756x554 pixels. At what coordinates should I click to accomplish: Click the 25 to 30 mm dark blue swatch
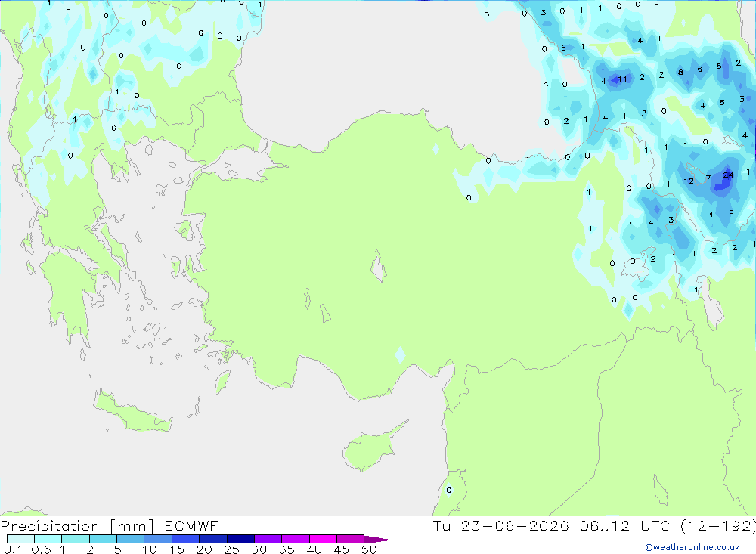240,539
